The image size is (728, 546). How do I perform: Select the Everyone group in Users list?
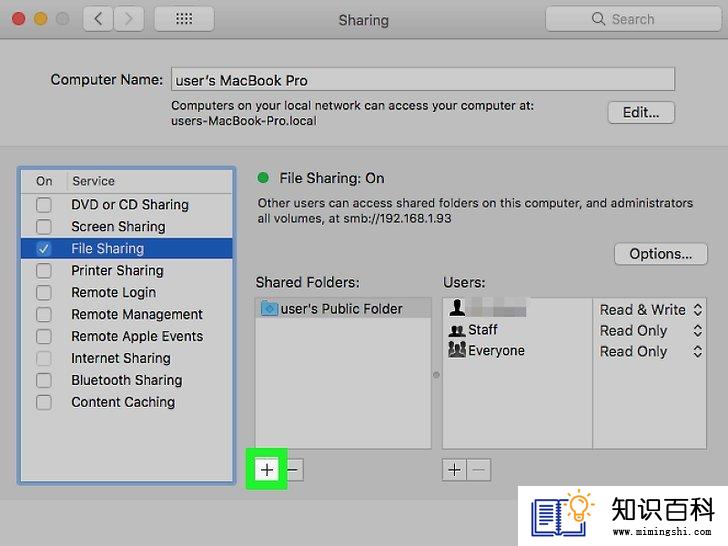[517, 351]
